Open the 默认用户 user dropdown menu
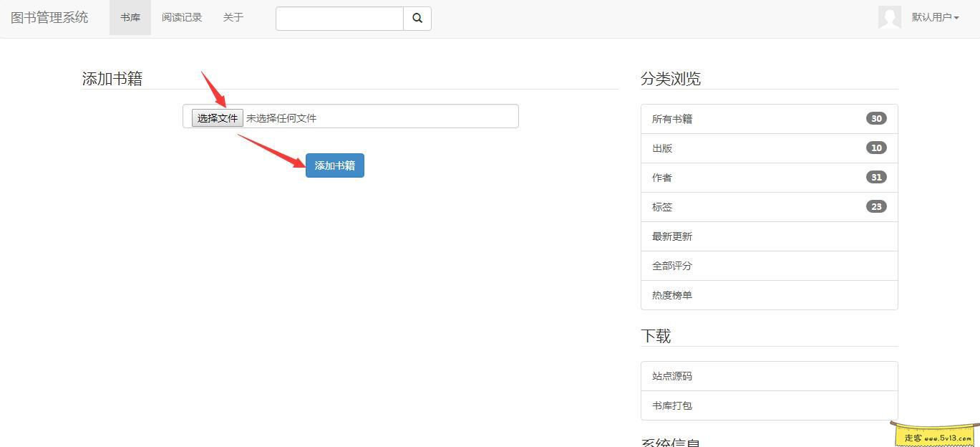 coord(934,17)
